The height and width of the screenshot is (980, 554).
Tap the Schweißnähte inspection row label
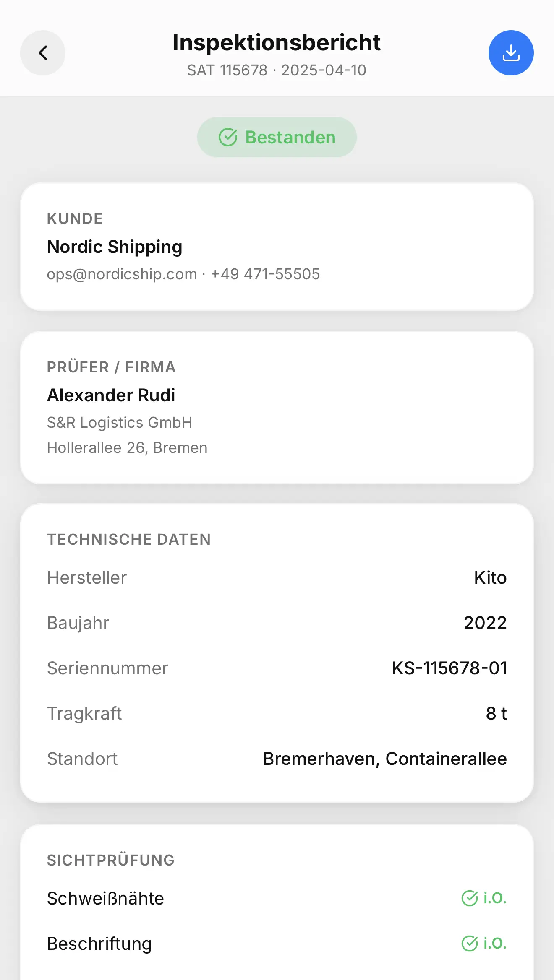[x=105, y=898]
